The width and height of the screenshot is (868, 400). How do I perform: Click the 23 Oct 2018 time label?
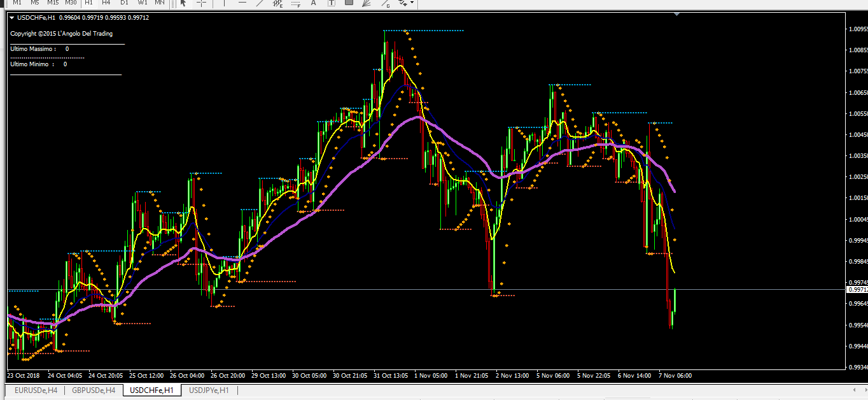[x=24, y=376]
